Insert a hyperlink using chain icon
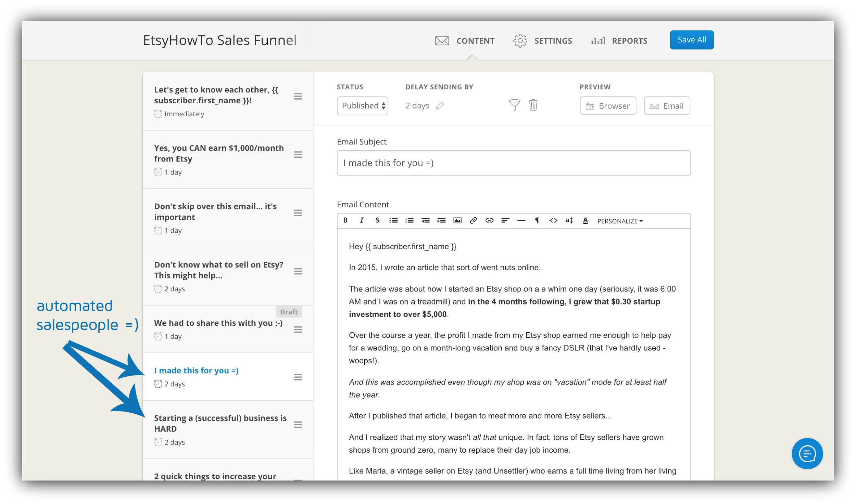 (490, 220)
